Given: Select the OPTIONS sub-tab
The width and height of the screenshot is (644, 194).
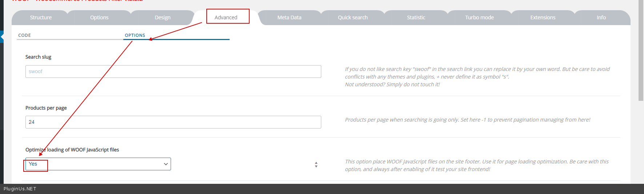Looking at the screenshot, I should coord(135,35).
